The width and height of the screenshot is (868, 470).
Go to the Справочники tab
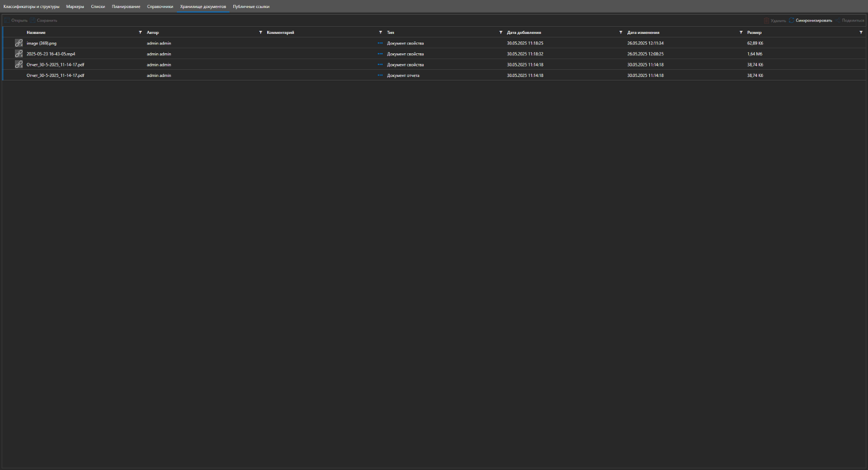pyautogui.click(x=159, y=6)
